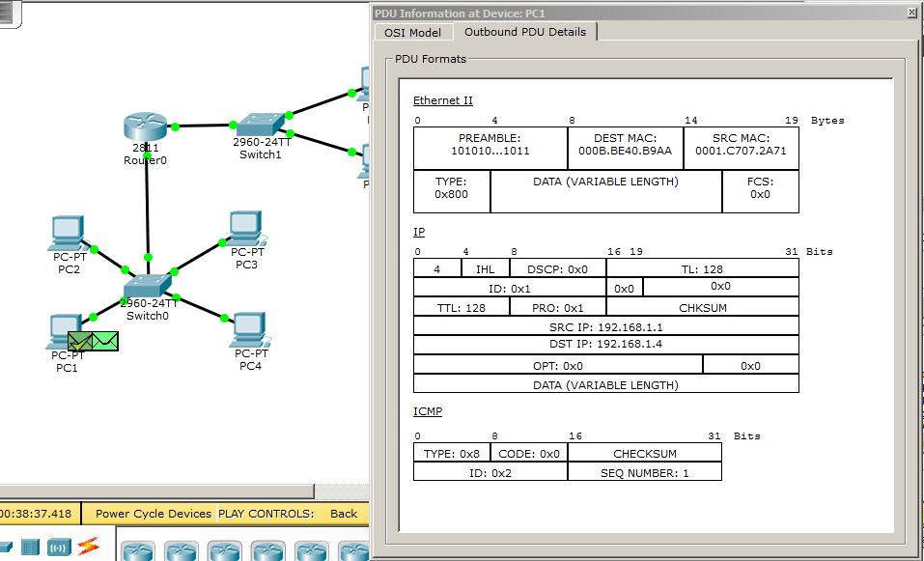Click the workspace horizontal scrollbar

coord(156,491)
